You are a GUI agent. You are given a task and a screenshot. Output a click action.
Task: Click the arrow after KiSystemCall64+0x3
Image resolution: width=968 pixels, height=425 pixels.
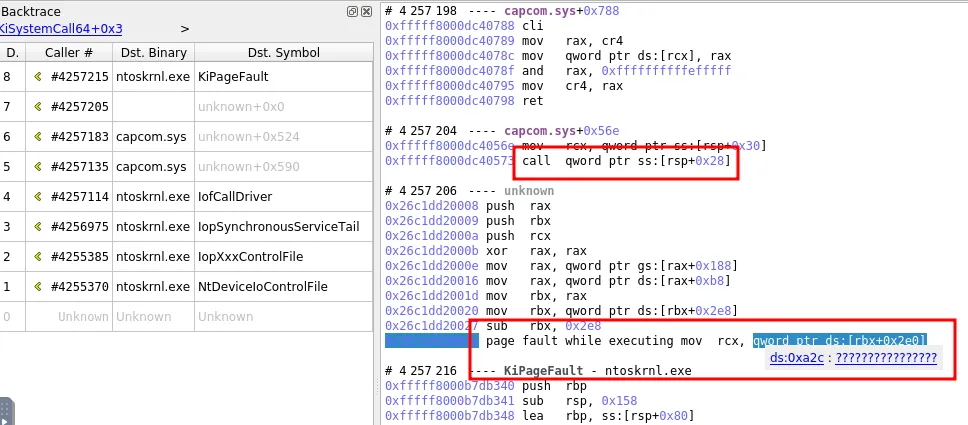pos(185,29)
